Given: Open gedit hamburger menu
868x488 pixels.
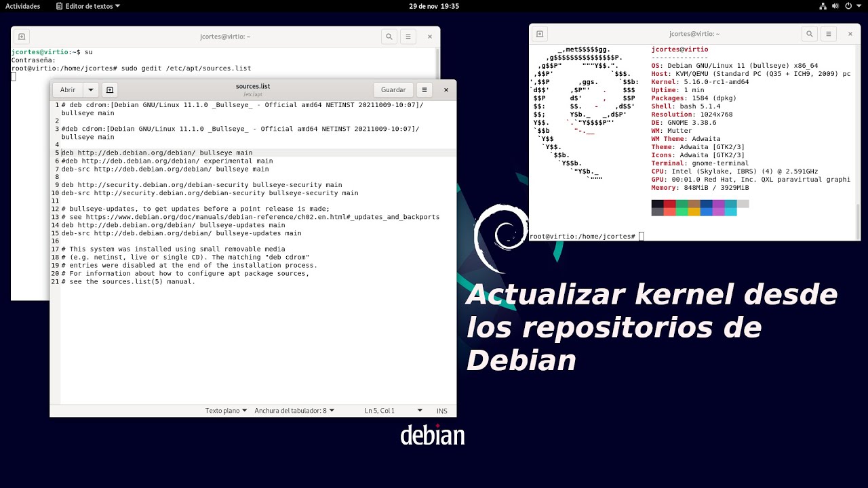Looking at the screenshot, I should (425, 89).
